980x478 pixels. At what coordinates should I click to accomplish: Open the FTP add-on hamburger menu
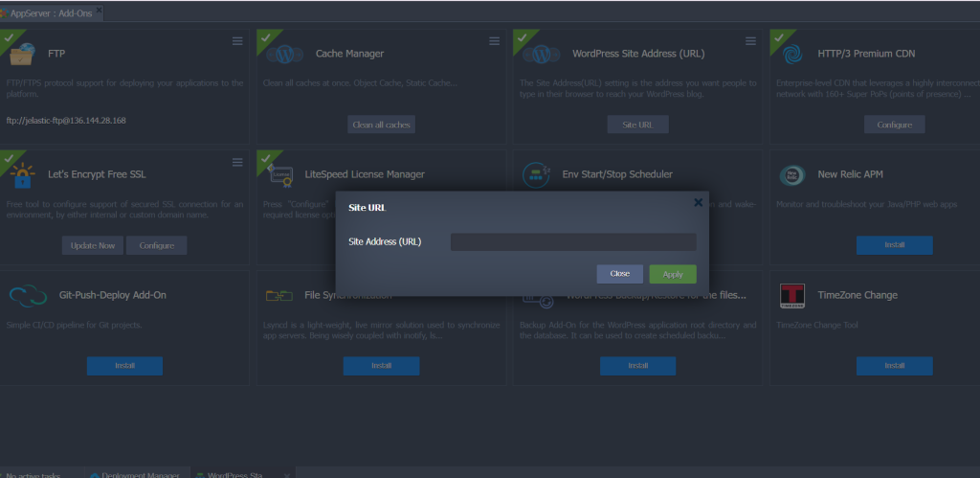(237, 41)
